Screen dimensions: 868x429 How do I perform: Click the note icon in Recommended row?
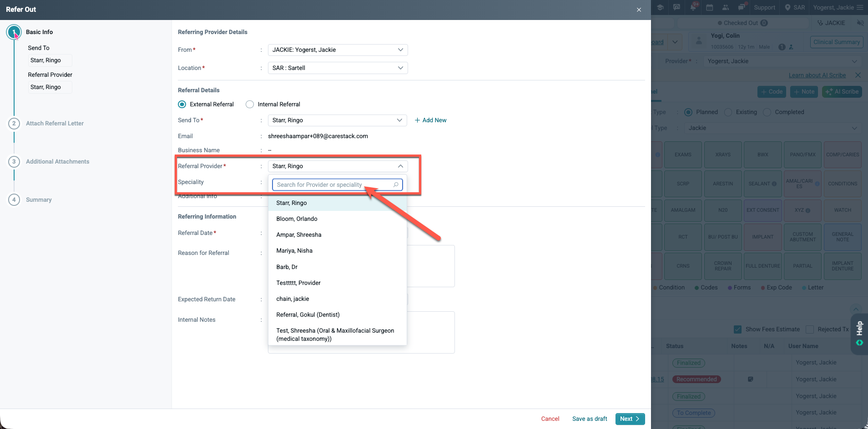tap(751, 379)
